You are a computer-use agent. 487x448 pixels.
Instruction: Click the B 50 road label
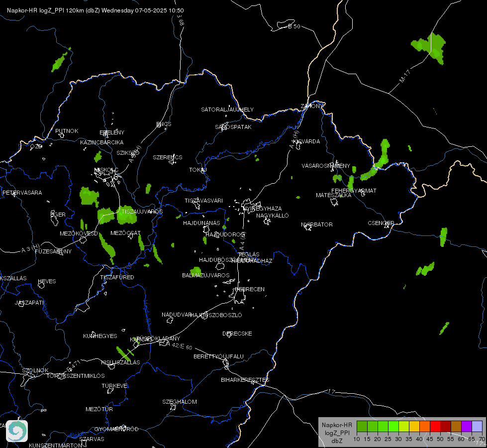[x=294, y=26]
